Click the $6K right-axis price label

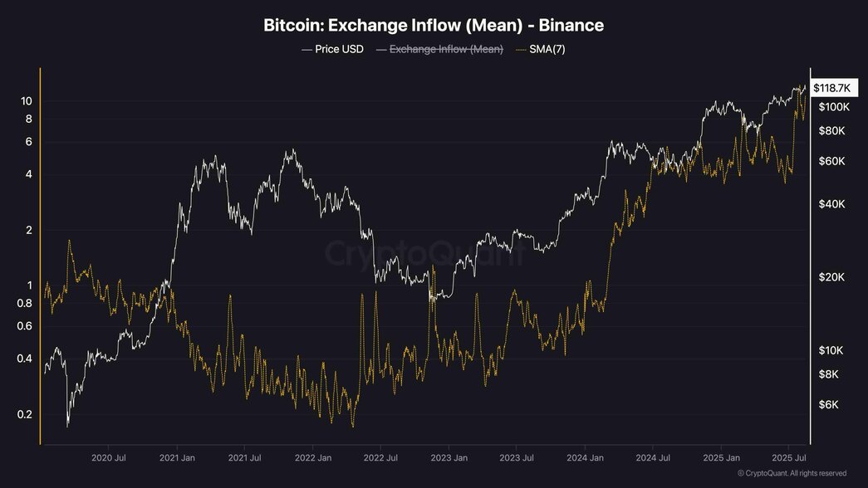828,405
